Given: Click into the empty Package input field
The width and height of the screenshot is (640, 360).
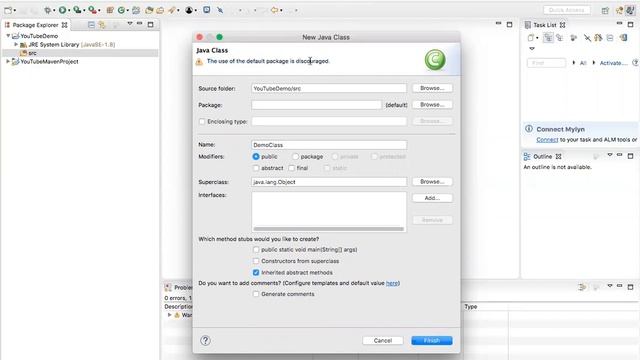Looking at the screenshot, I should [317, 105].
